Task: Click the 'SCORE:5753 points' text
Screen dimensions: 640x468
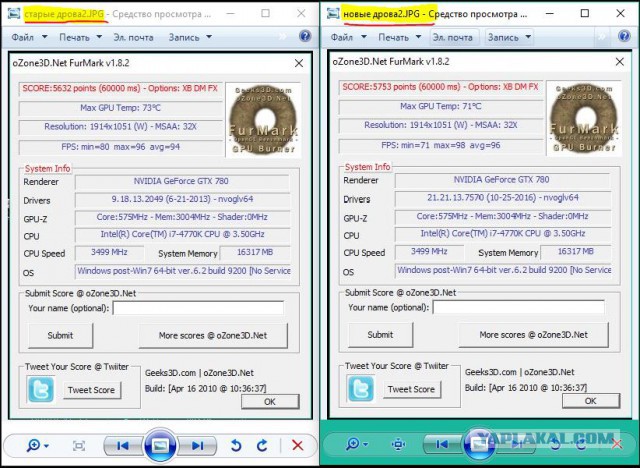Action: pos(380,87)
